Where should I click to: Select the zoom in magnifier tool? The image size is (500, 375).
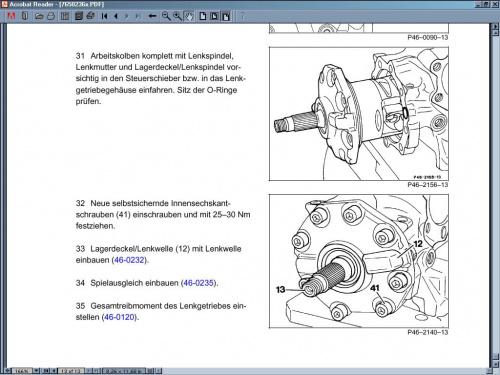[x=177, y=16]
